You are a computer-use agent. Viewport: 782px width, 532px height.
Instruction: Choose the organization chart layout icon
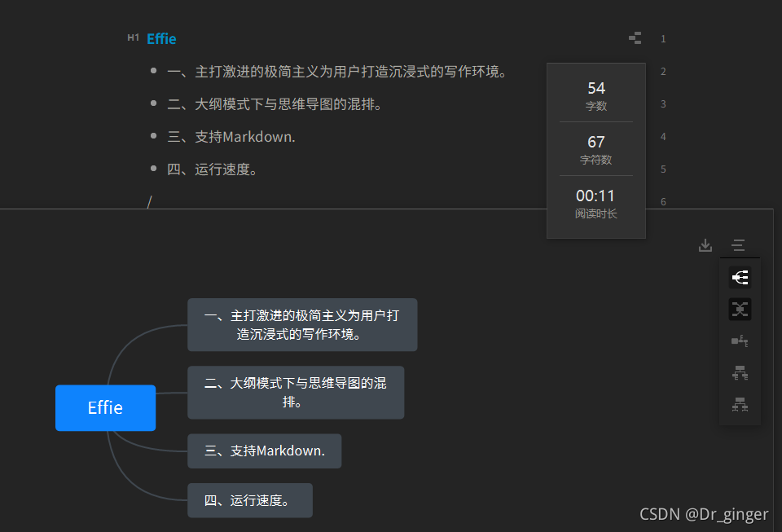pos(740,372)
